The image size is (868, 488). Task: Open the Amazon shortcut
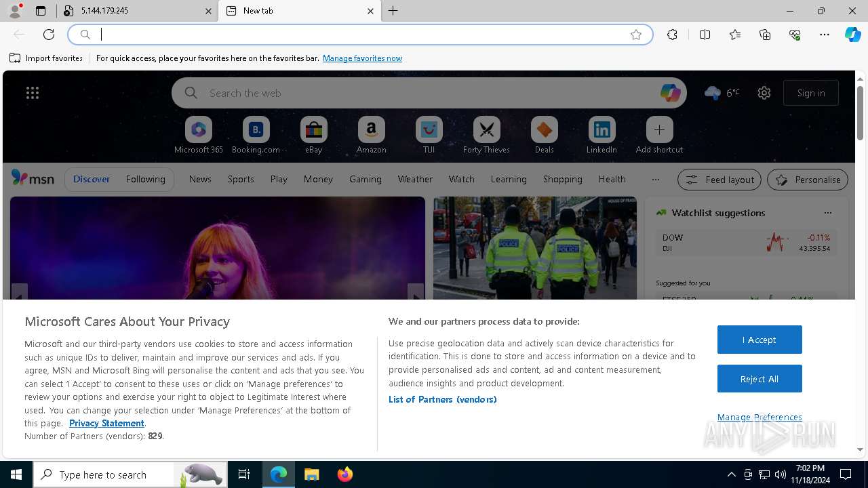372,136
